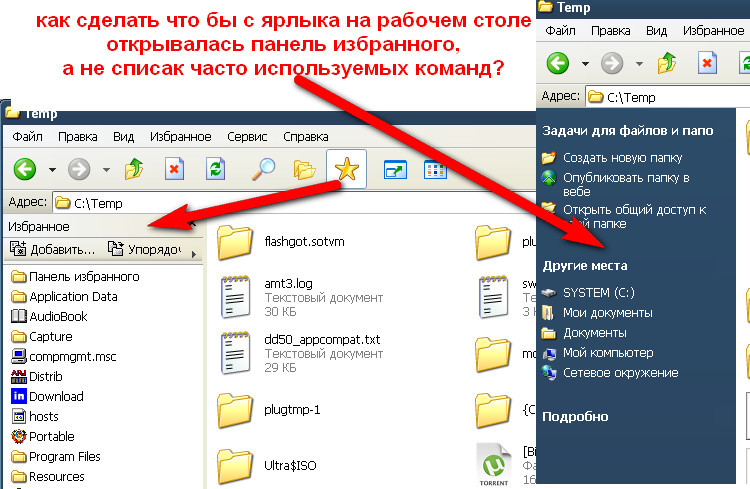Open Документы link in task pane
The image size is (750, 489).
click(585, 333)
